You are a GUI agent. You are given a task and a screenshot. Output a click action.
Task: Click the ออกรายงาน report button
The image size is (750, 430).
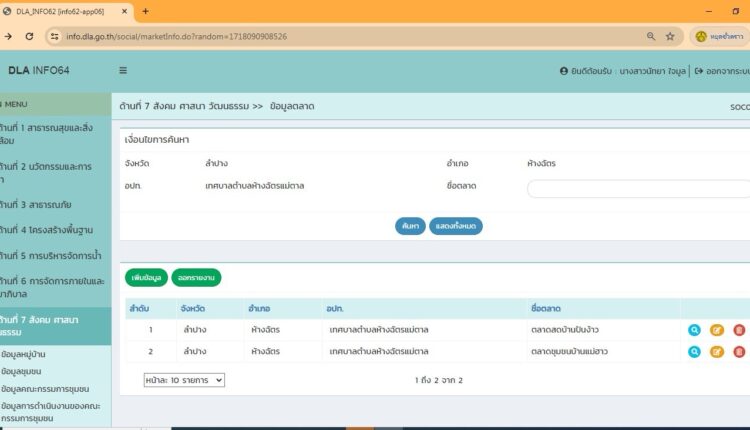point(196,276)
